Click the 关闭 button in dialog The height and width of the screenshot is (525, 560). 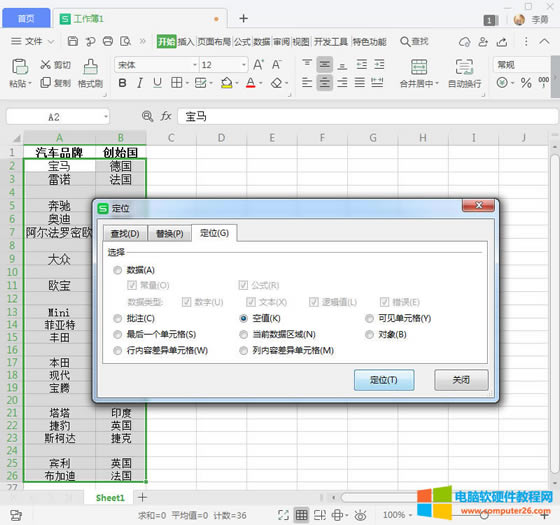(x=461, y=380)
